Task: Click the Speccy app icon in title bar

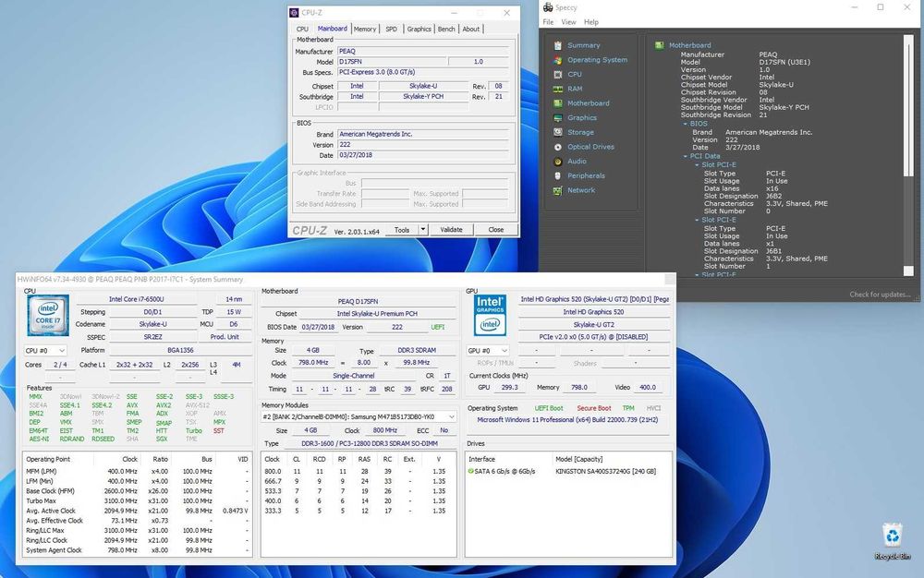Action: (547, 7)
